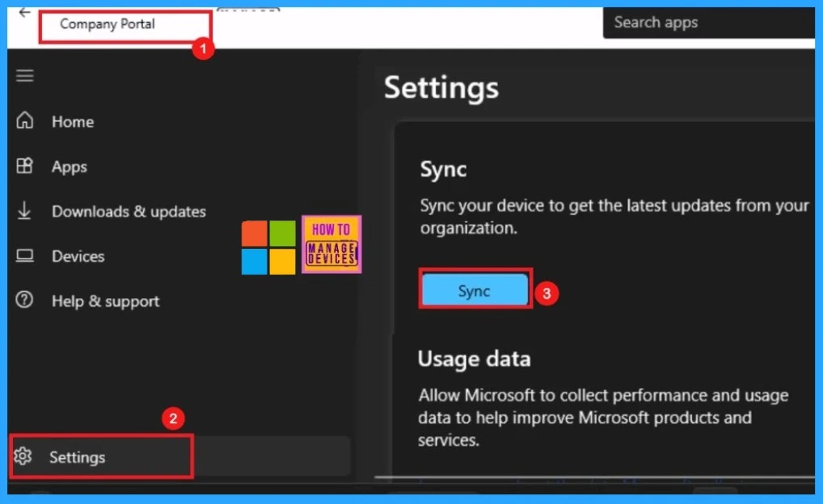Focus the Search apps field
Screen dimensions: 823x504
click(708, 23)
